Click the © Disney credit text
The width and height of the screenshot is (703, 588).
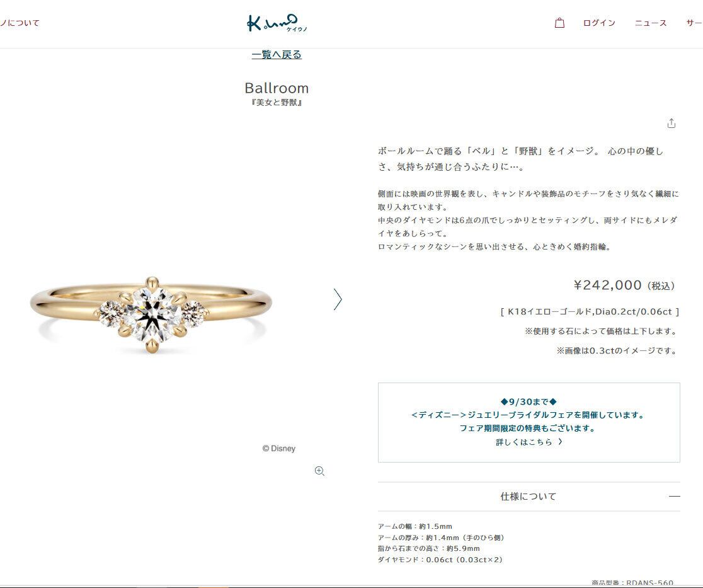pos(279,449)
